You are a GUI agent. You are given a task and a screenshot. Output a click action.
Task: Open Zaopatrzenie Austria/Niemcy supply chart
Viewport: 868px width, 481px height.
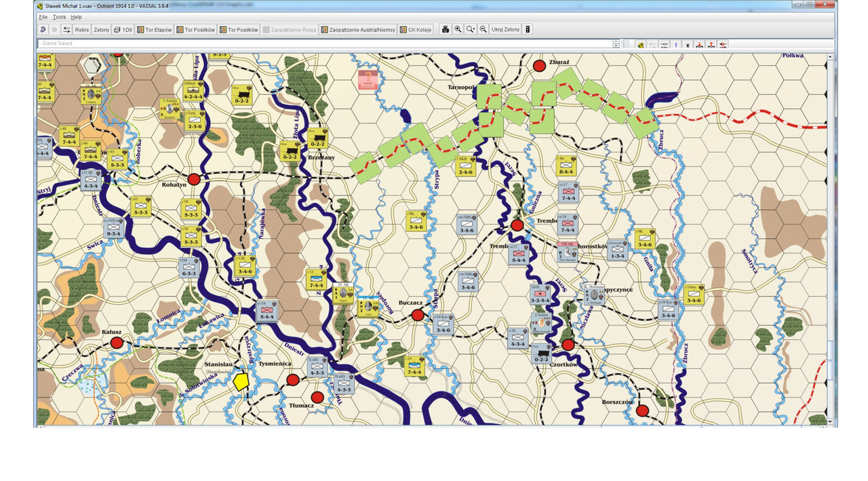coord(358,30)
